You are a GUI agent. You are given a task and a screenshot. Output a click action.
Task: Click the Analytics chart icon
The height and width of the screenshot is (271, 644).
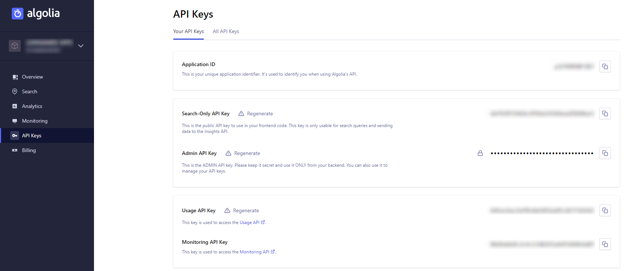(15, 106)
